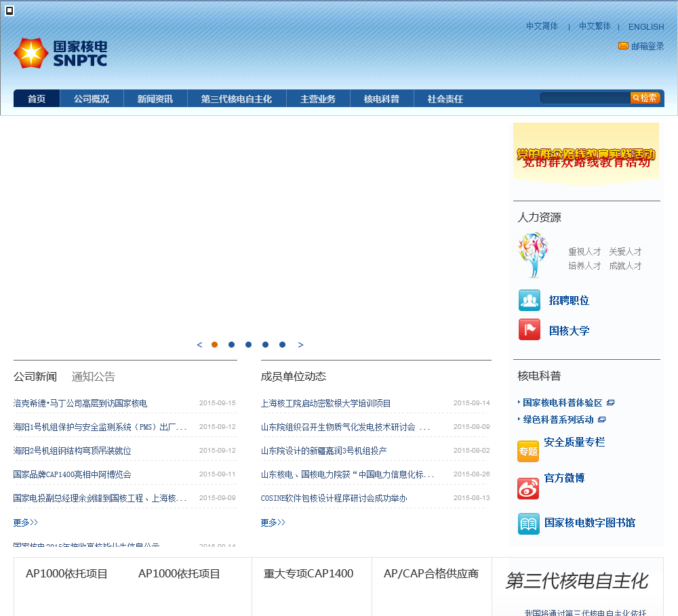
Task: Click the digital library book icon
Action: pyautogui.click(x=528, y=523)
